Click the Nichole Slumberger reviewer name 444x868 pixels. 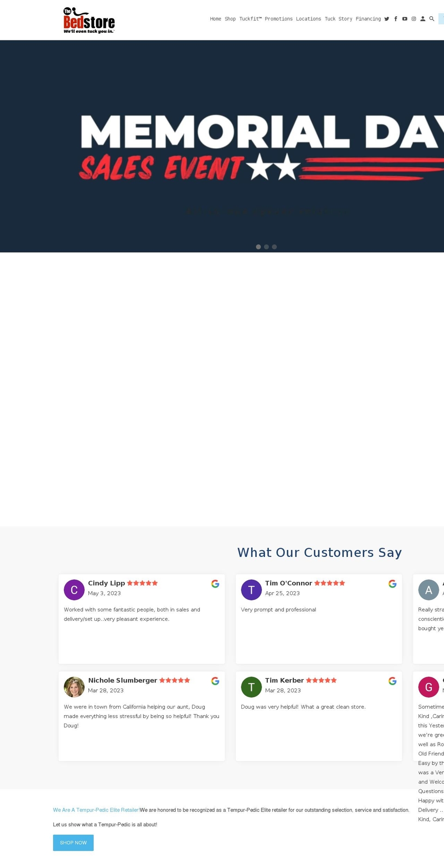click(x=123, y=681)
